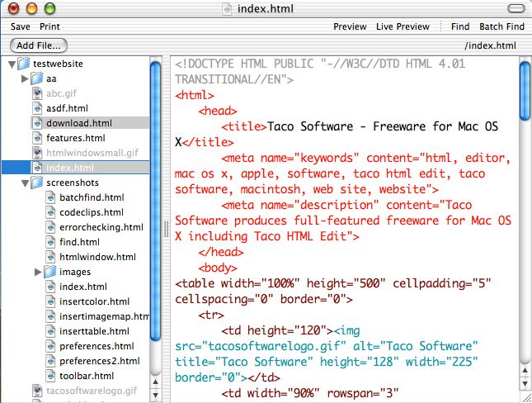Click the images folder icon
This screenshot has height=403, width=532.
coord(49,272)
